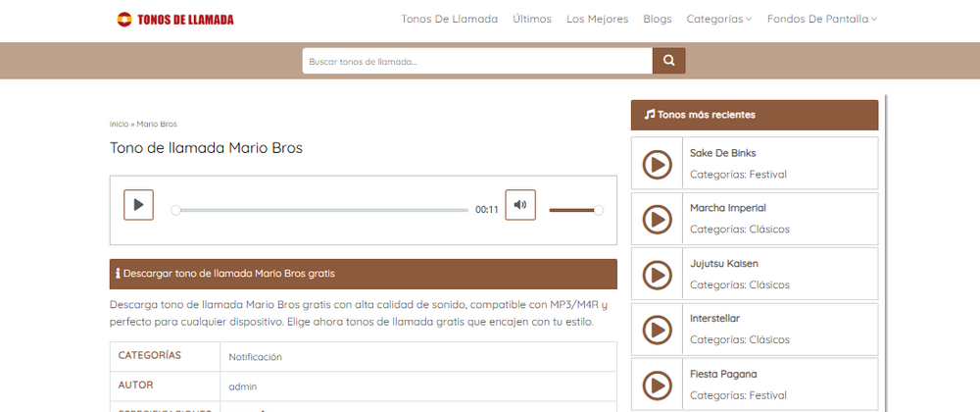Click the Descargar tono Mario Bros gratis banner

coord(364,274)
